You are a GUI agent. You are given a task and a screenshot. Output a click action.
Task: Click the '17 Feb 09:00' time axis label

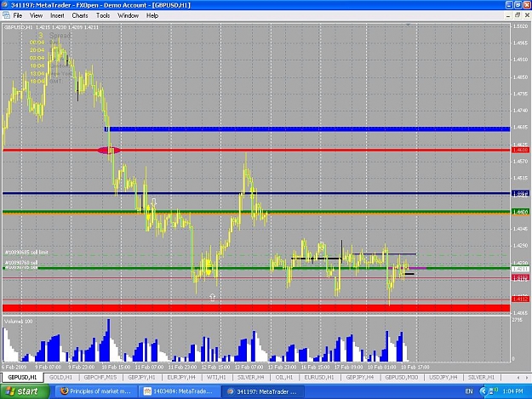[x=348, y=368]
